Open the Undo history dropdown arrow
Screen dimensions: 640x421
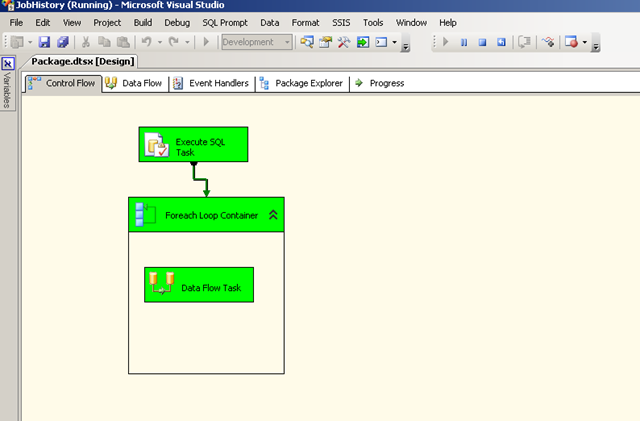(x=160, y=42)
